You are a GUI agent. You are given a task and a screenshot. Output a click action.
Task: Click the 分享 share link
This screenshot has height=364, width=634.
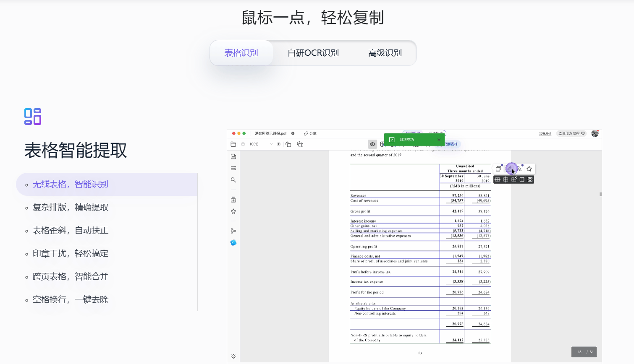310,133
